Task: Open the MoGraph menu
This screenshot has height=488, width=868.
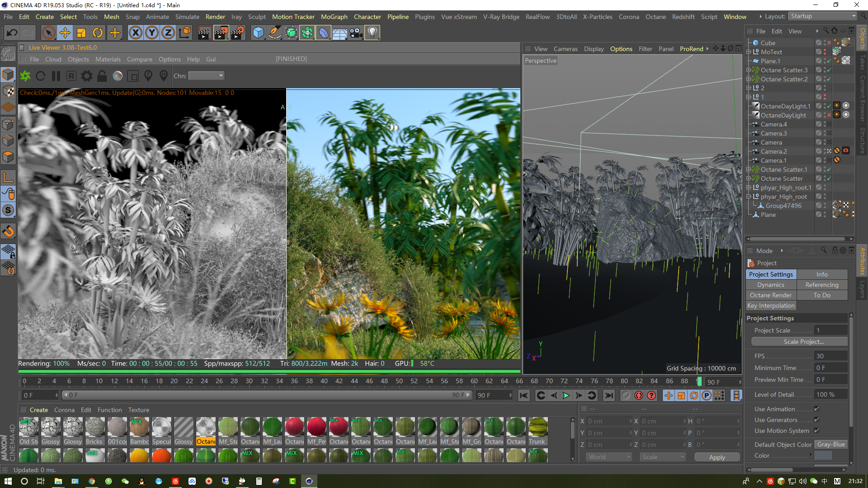Action: tap(335, 17)
